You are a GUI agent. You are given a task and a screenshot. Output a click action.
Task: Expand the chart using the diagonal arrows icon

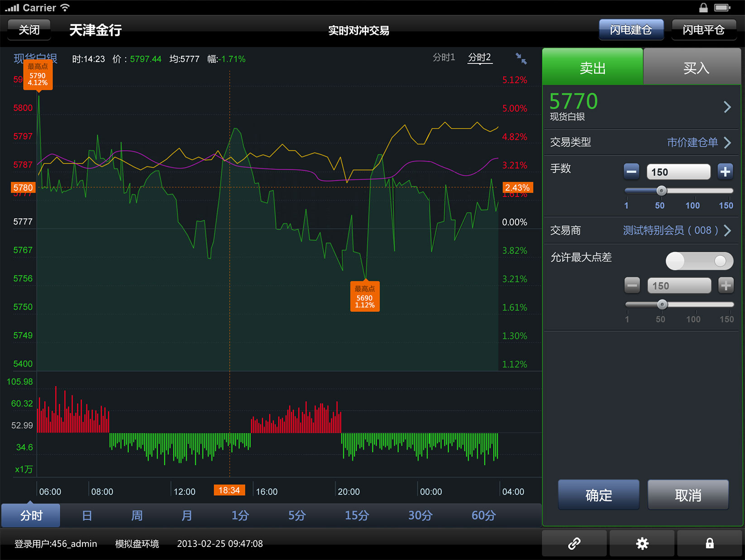521,58
